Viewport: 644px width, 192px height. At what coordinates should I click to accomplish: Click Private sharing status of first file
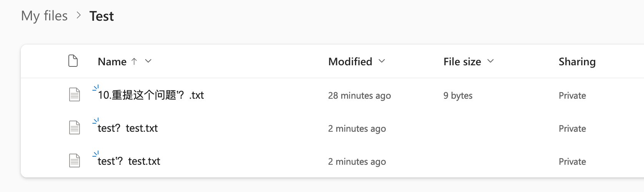coord(572,95)
